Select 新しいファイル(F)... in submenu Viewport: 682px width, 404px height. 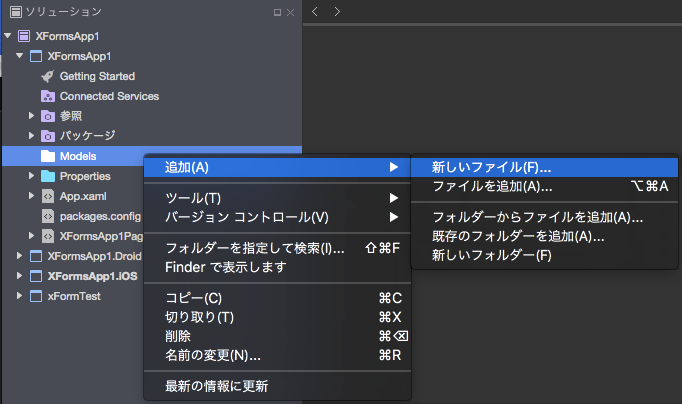[x=545, y=167]
